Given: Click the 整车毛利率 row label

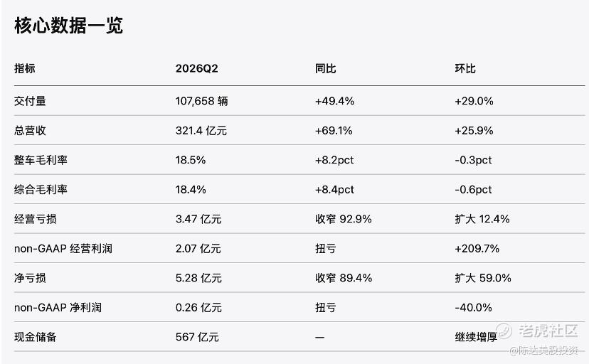Looking at the screenshot, I should 41,160.
